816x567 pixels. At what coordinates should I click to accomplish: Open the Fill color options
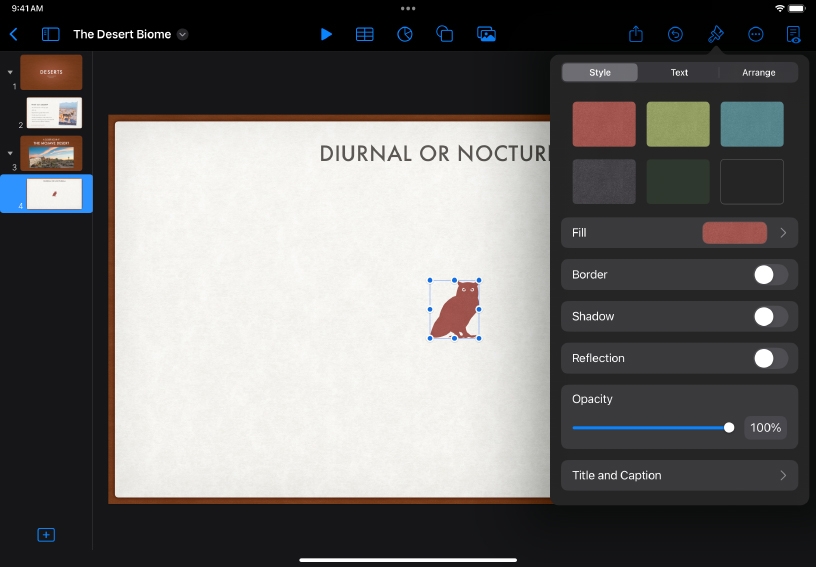(735, 233)
